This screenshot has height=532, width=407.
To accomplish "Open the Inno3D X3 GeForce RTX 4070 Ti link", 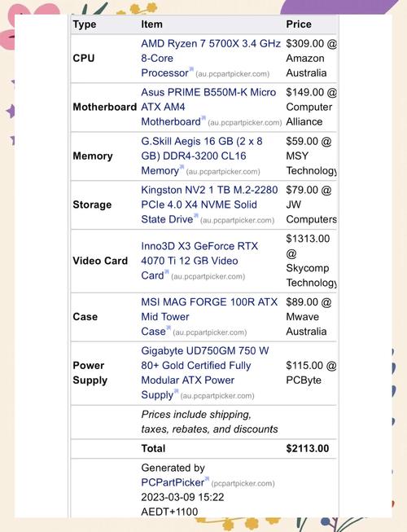I will tap(199, 261).
